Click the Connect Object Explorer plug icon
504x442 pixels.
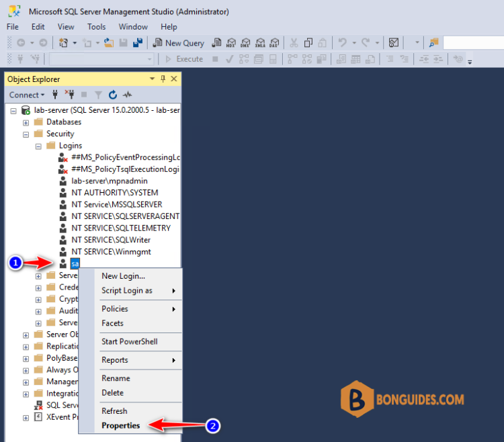click(x=55, y=95)
